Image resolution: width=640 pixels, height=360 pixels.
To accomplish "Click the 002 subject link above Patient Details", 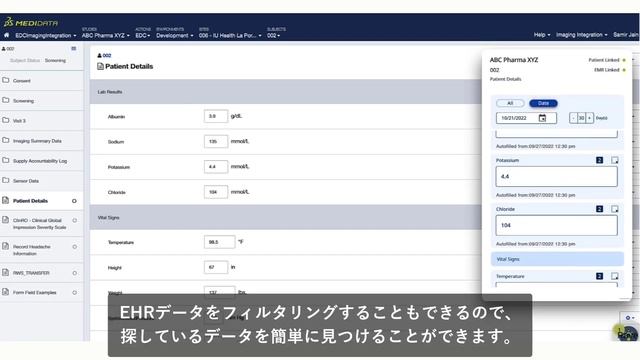I will (107, 56).
